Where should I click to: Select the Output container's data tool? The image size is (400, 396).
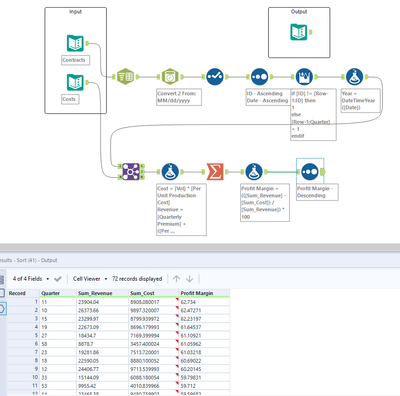[x=299, y=32]
